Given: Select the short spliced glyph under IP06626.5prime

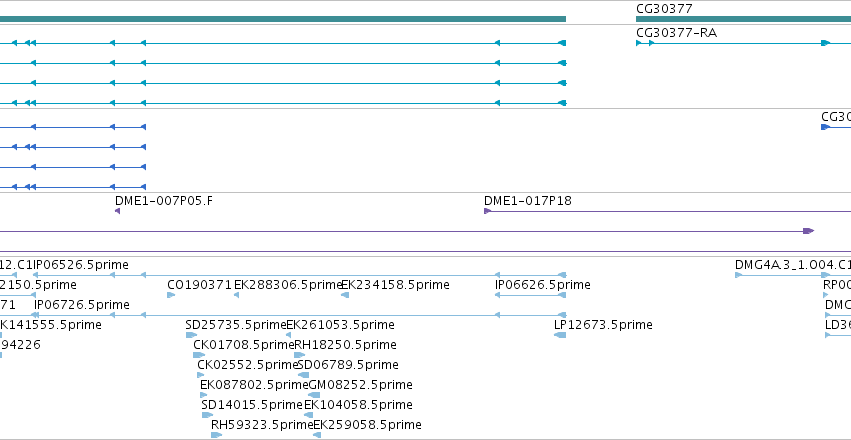Looking at the screenshot, I should tap(530, 295).
